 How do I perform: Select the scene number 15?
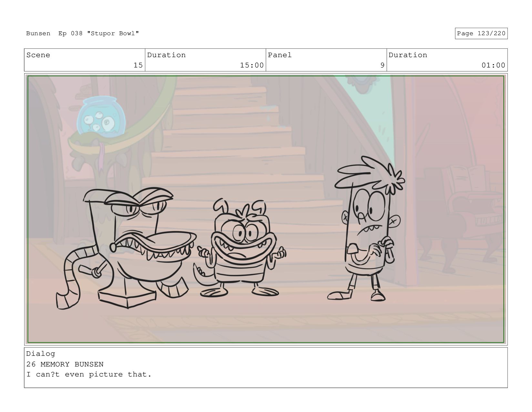pos(138,66)
